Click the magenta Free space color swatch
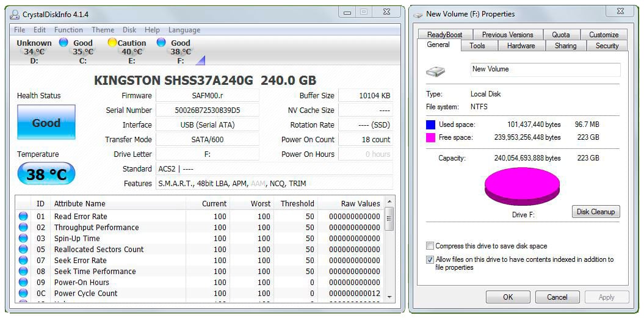Screen dimensions: 644x318 click(430, 137)
